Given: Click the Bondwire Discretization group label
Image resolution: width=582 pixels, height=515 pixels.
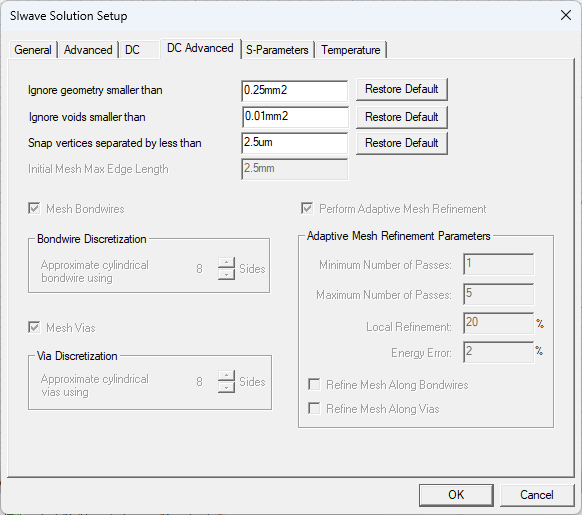Looking at the screenshot, I should coord(92,239).
